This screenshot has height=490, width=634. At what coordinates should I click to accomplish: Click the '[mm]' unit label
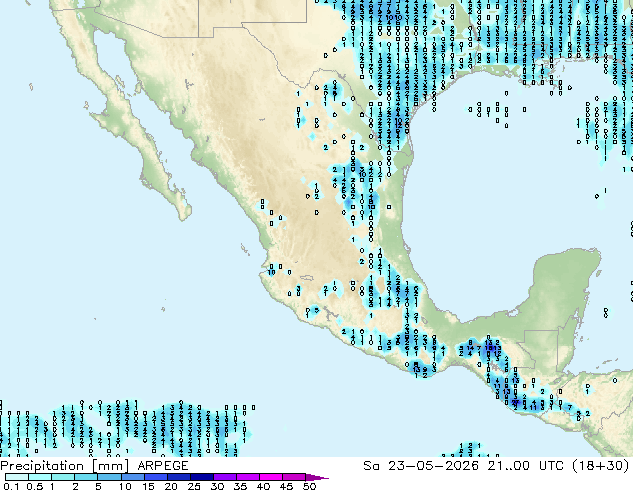pyautogui.click(x=111, y=466)
